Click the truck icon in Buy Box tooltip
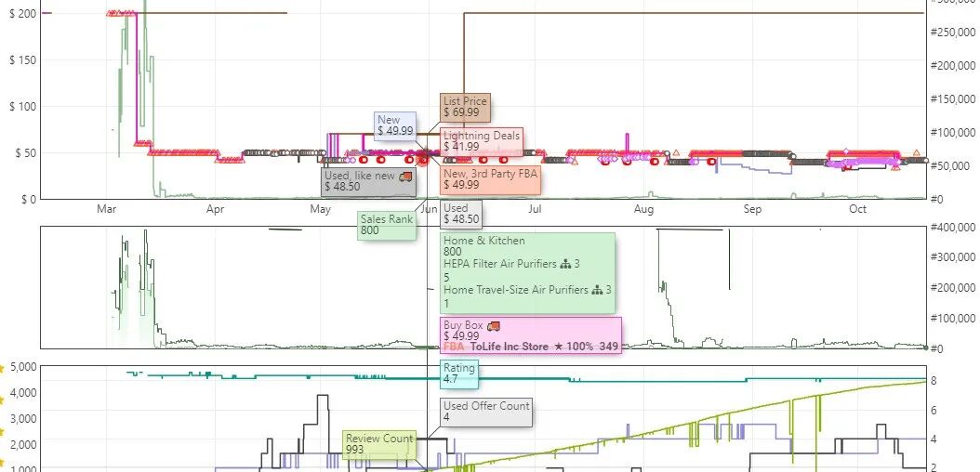The width and height of the screenshot is (980, 472). point(494,325)
